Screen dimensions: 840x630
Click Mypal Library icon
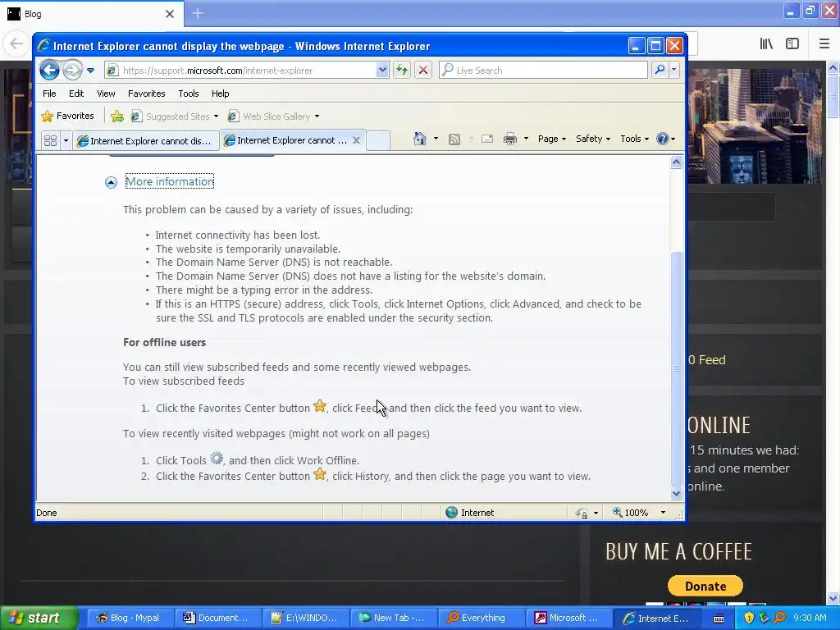click(766, 44)
